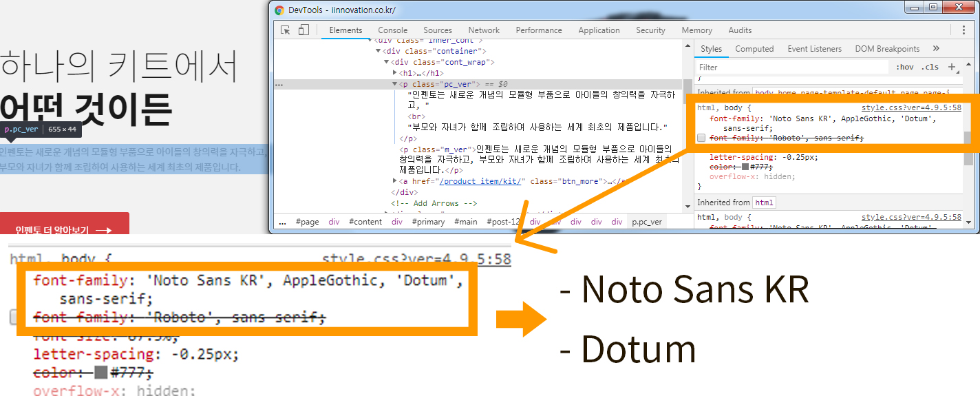Viewport: 980px width, 405px height.
Task: Select the p.pc_ver breadcrumb
Action: [647, 222]
